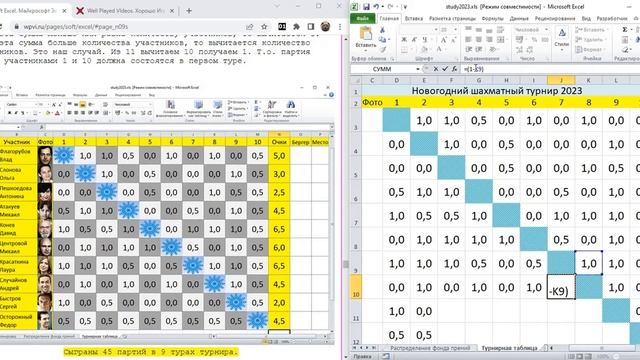Open the Styles (Стили) gallery
This screenshot has height=360, width=640.
tap(562, 40)
